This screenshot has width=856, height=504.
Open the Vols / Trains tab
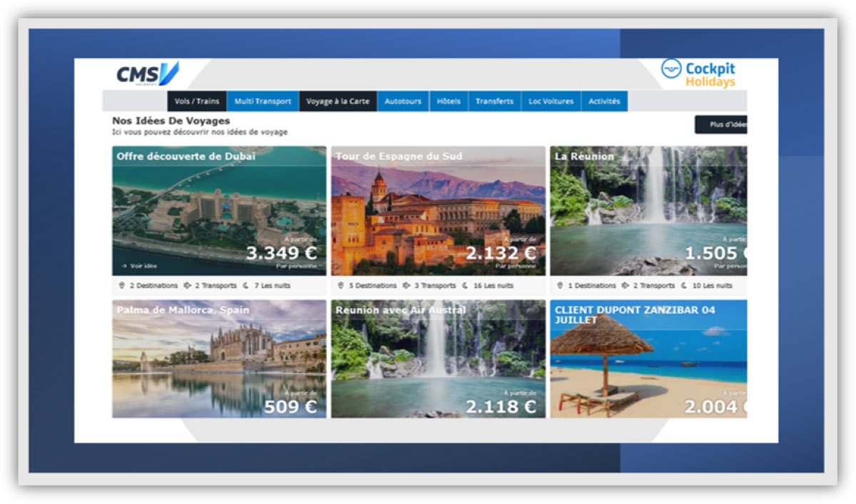[197, 101]
